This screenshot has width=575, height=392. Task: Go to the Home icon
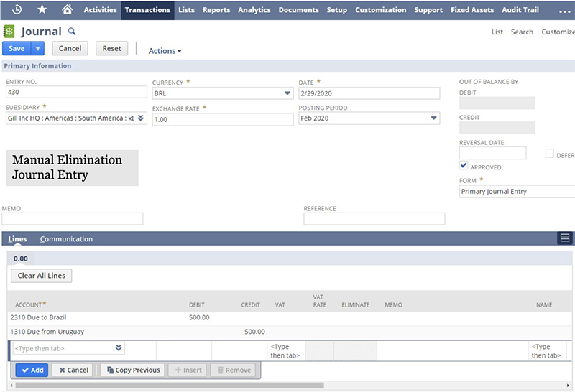click(x=67, y=10)
